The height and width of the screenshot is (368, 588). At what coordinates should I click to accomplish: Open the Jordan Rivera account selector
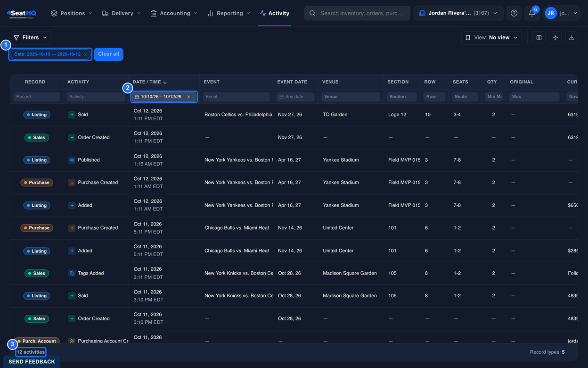(458, 13)
